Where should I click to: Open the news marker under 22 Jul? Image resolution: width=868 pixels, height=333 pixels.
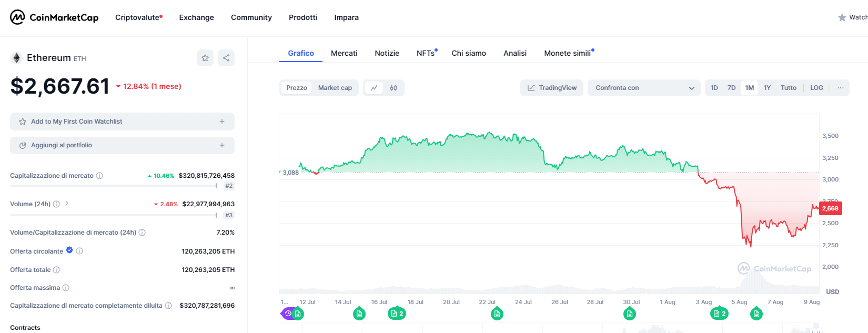[x=497, y=314]
